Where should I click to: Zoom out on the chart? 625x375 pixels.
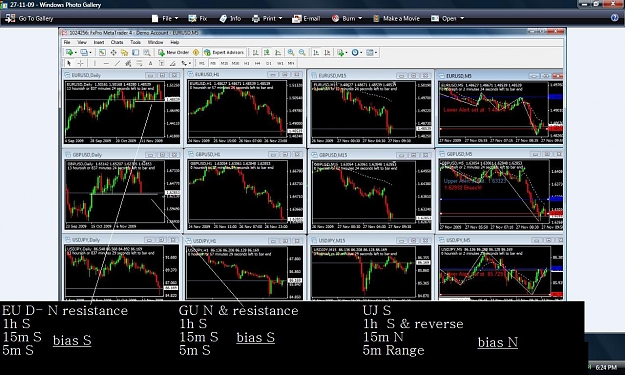click(x=302, y=52)
